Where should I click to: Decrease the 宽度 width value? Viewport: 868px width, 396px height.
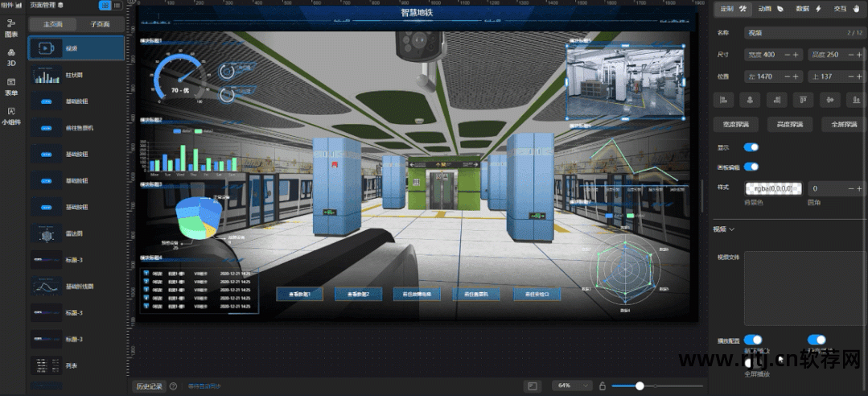click(787, 55)
